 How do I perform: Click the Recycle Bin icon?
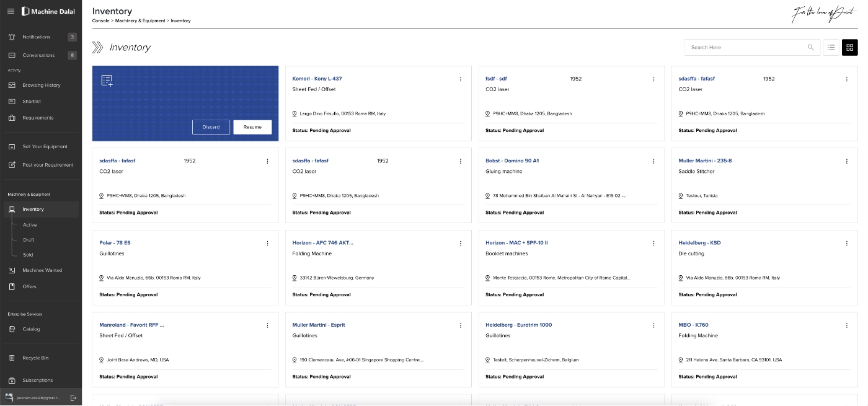(12, 358)
